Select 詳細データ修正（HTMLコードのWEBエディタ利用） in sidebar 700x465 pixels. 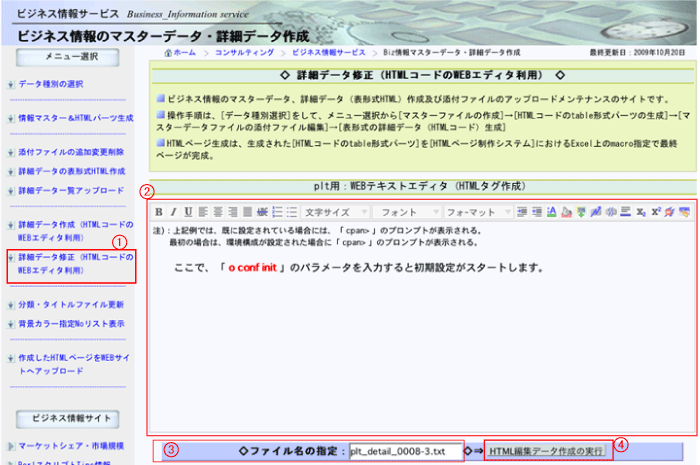(x=75, y=264)
